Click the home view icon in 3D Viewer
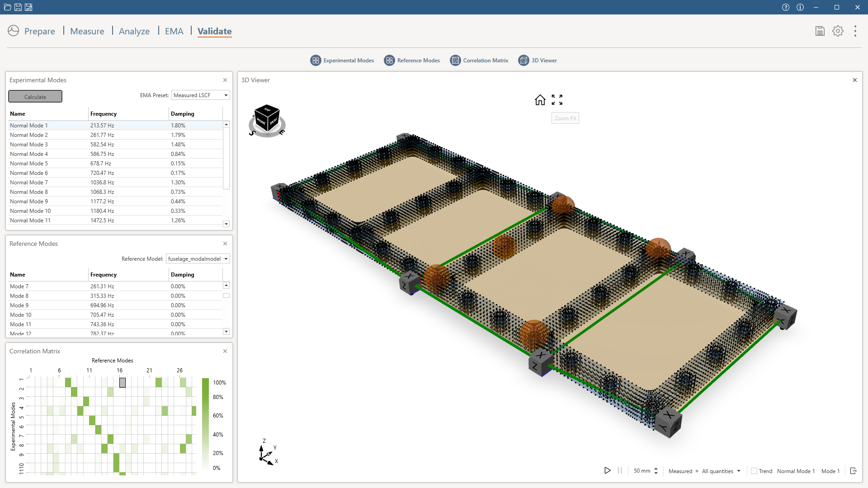 click(x=540, y=100)
